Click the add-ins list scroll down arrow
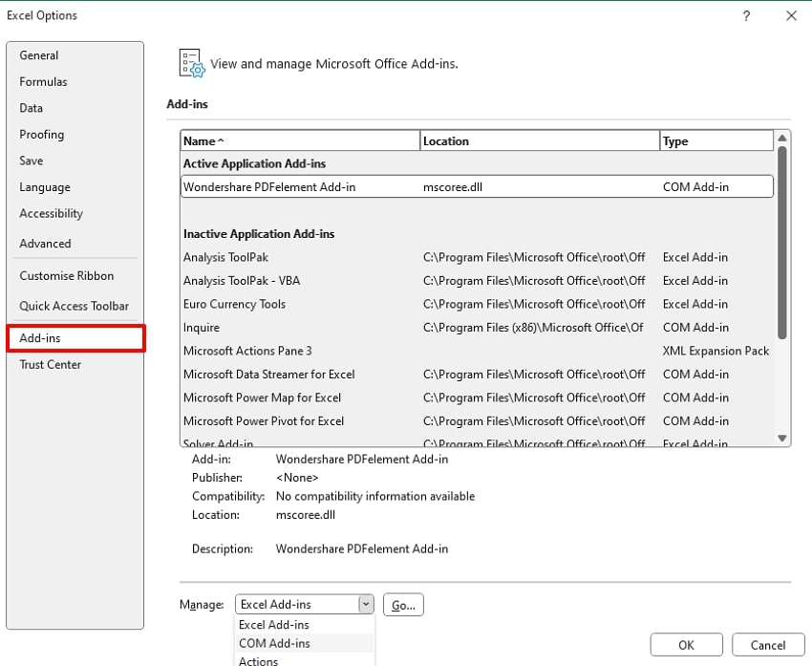 point(782,439)
